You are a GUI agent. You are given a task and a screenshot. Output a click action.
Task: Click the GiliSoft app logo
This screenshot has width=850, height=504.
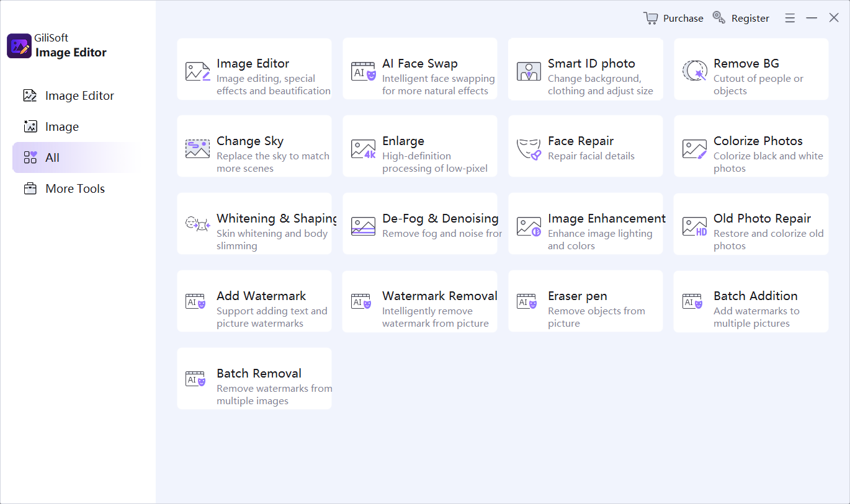[x=19, y=46]
